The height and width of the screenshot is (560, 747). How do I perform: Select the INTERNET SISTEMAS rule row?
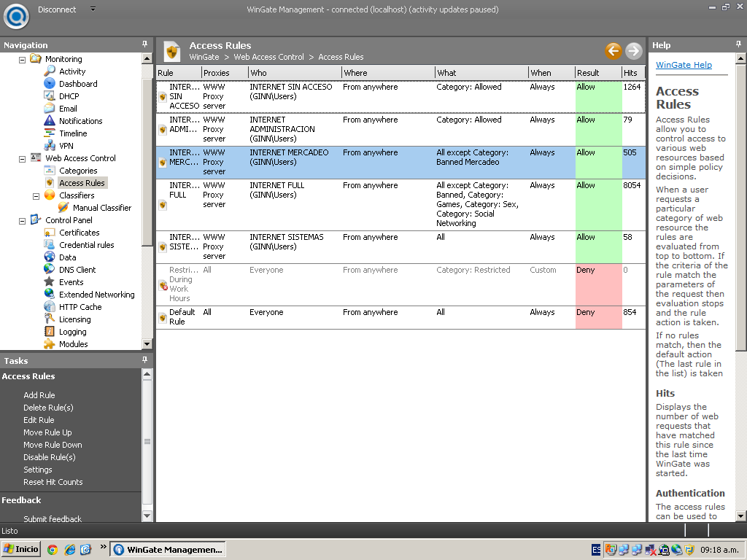[400, 247]
